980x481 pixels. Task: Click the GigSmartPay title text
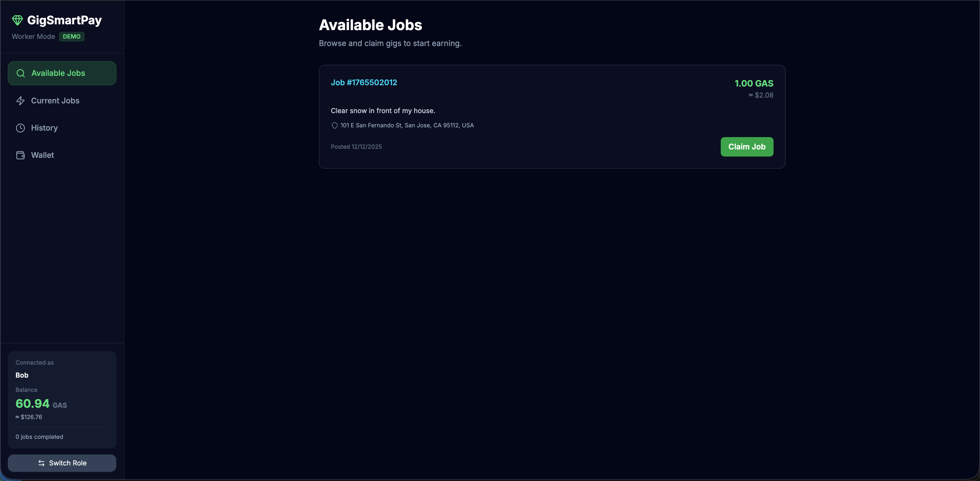tap(64, 20)
